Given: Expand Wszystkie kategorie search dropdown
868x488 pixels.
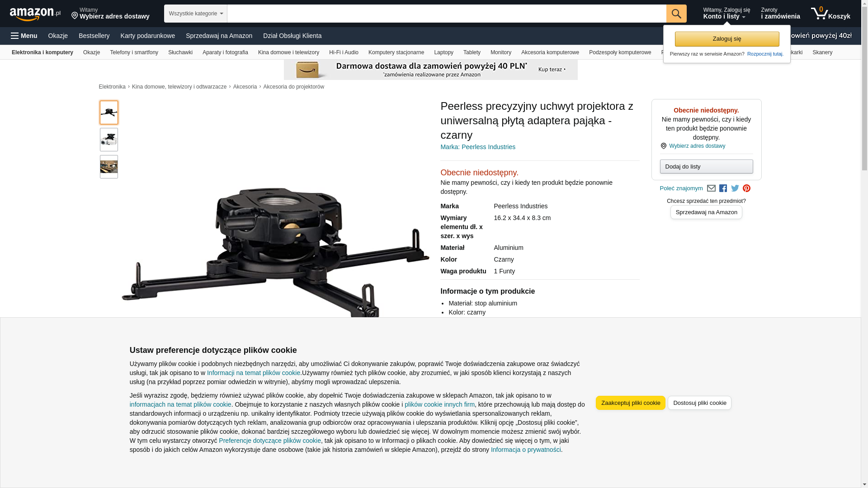Looking at the screenshot, I should (195, 14).
